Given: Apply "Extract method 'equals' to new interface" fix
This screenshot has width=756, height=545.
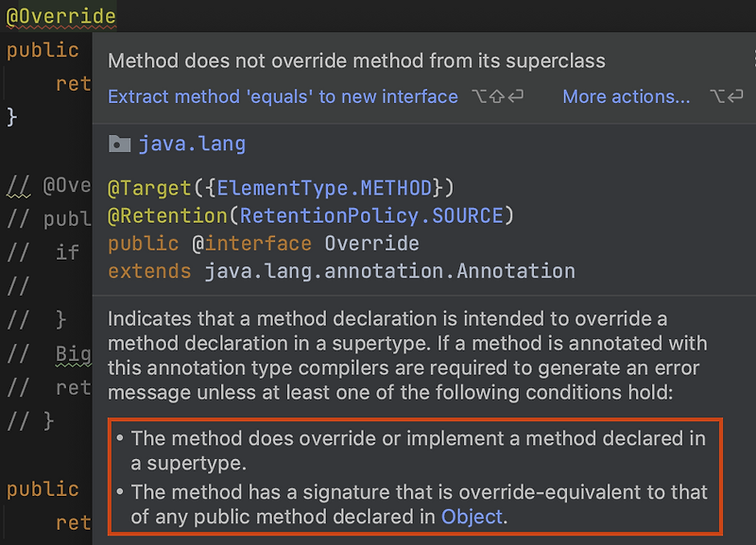Looking at the screenshot, I should tap(283, 97).
